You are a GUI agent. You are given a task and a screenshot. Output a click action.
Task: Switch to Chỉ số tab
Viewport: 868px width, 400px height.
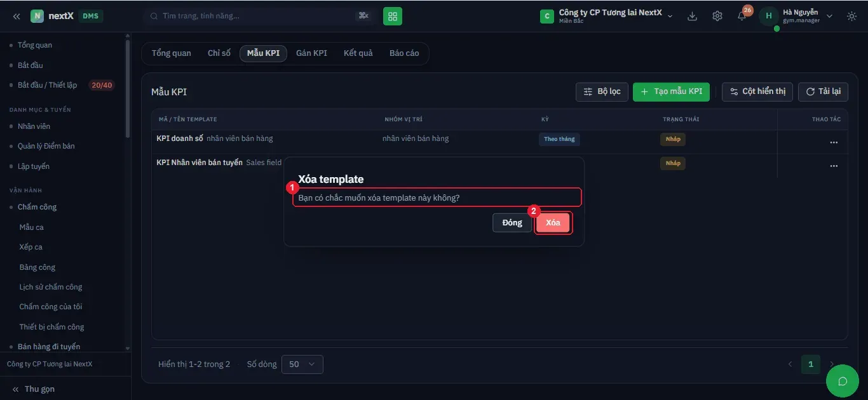tap(219, 53)
